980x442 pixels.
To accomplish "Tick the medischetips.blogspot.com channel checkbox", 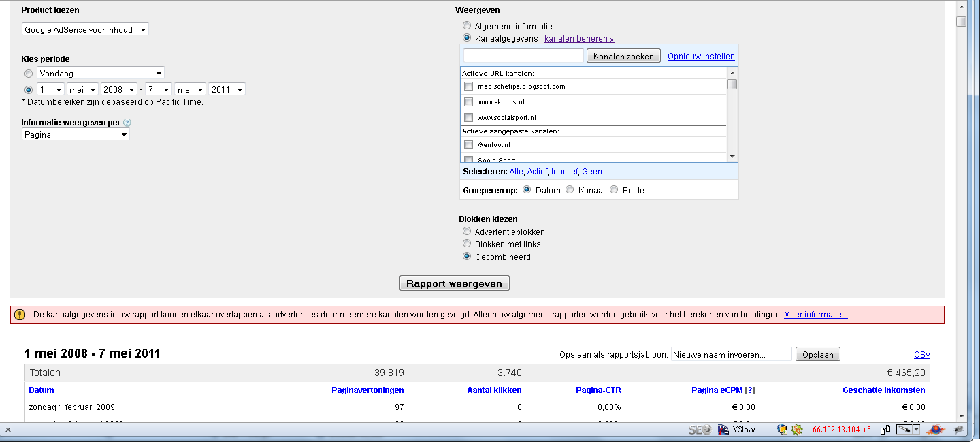I will (468, 86).
